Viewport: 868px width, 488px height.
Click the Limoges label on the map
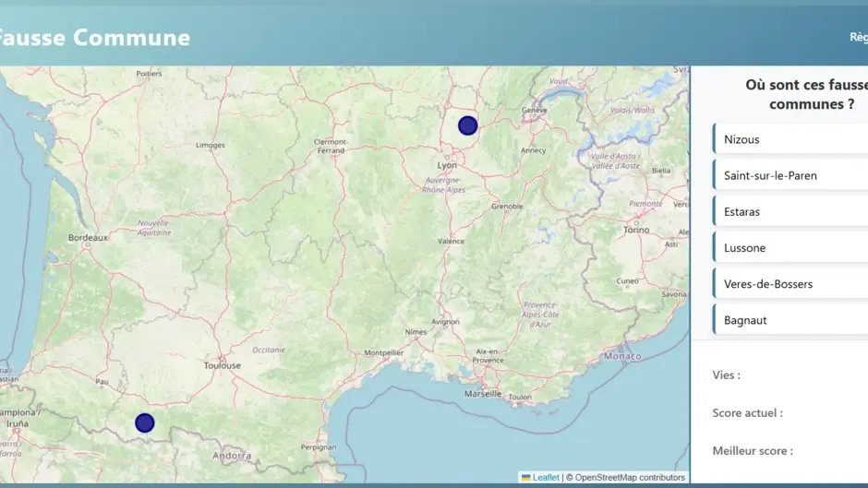(211, 145)
